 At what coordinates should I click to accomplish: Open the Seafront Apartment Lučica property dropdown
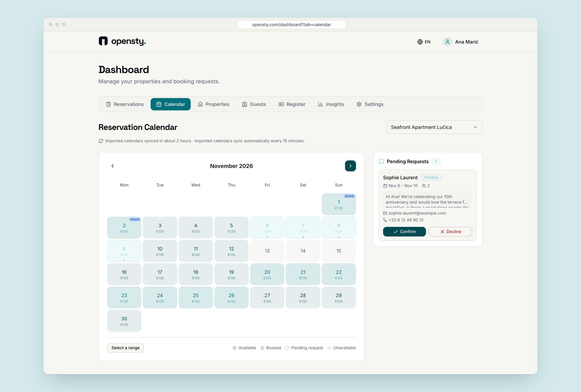tap(434, 127)
